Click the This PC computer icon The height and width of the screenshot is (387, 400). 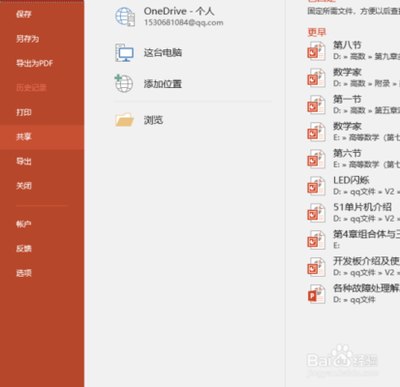pos(124,53)
